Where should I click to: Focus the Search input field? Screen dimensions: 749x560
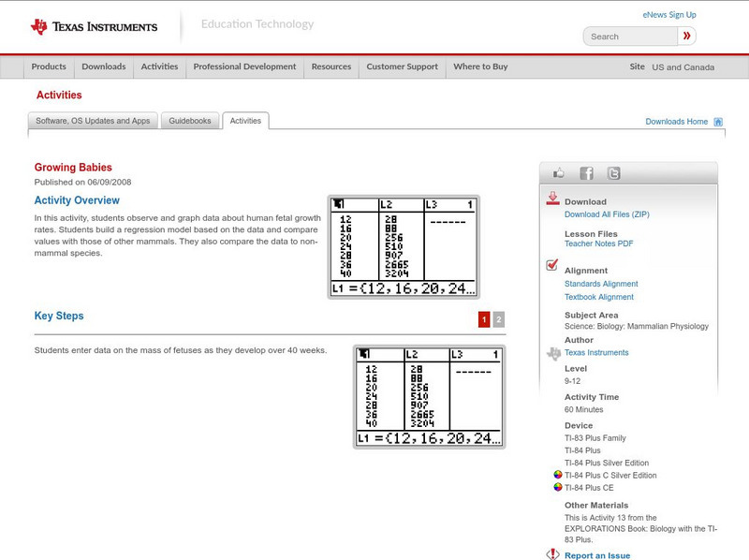coord(630,37)
